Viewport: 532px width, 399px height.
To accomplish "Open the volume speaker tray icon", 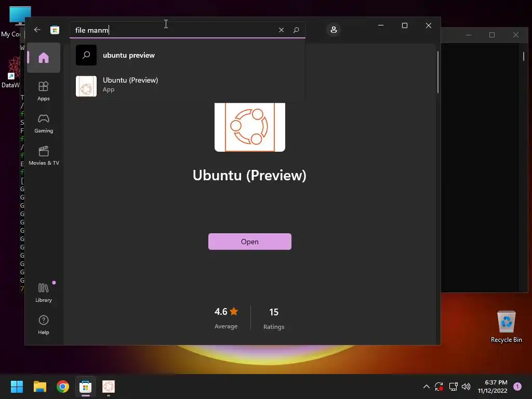I will [466, 387].
